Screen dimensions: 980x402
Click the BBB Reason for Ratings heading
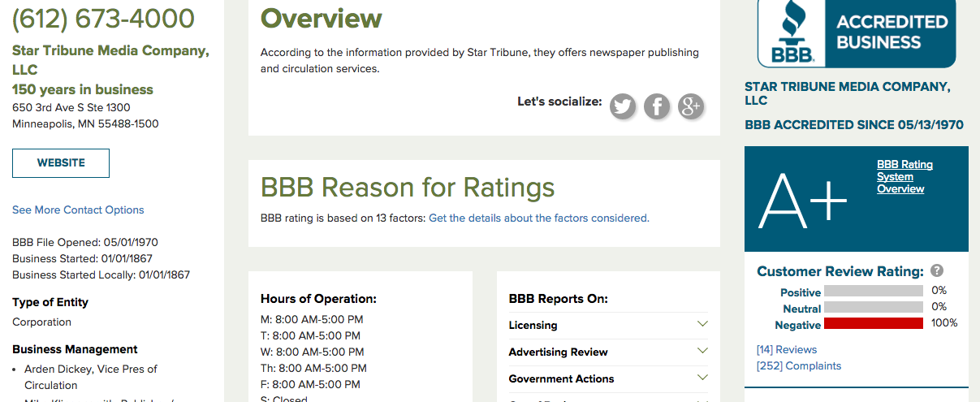408,187
